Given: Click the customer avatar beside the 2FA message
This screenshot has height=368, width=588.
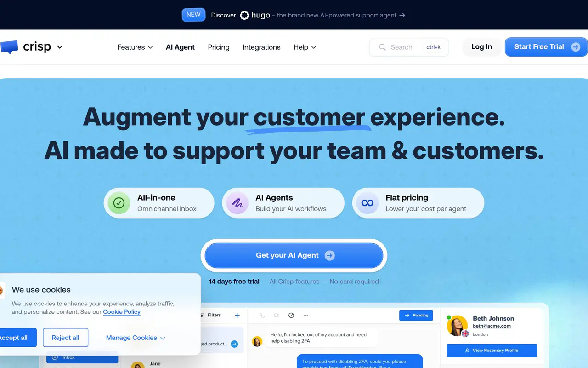Looking at the screenshot, I should [x=257, y=341].
